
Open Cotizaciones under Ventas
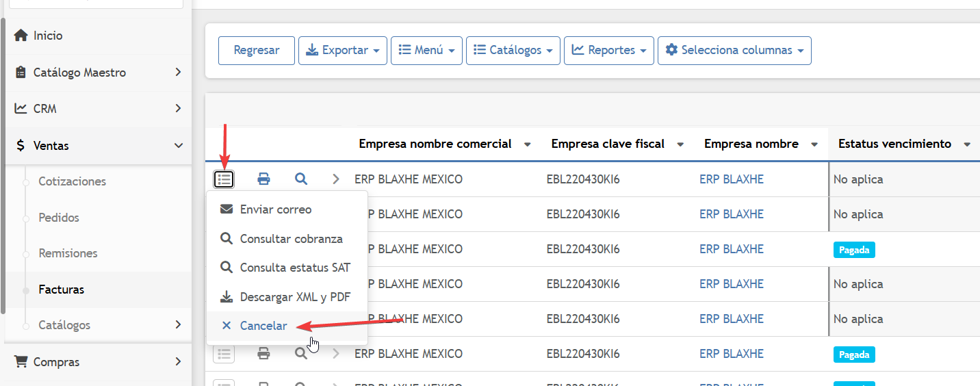click(73, 181)
